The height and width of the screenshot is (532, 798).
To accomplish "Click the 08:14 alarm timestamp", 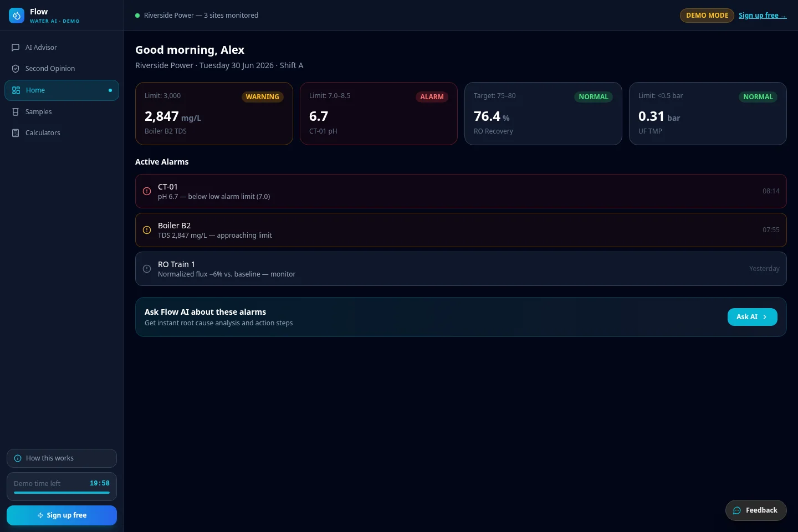I will [x=771, y=191].
